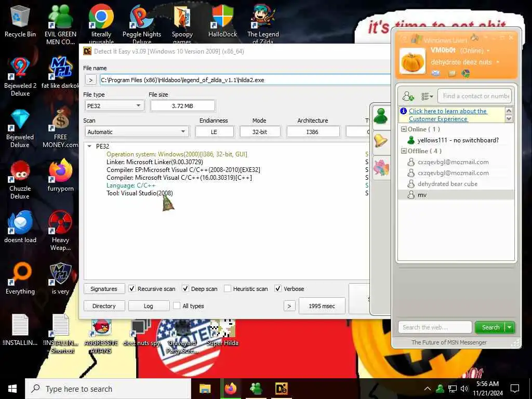Click the pumpkin display picture in Messenger
532x399 pixels.
coord(412,61)
